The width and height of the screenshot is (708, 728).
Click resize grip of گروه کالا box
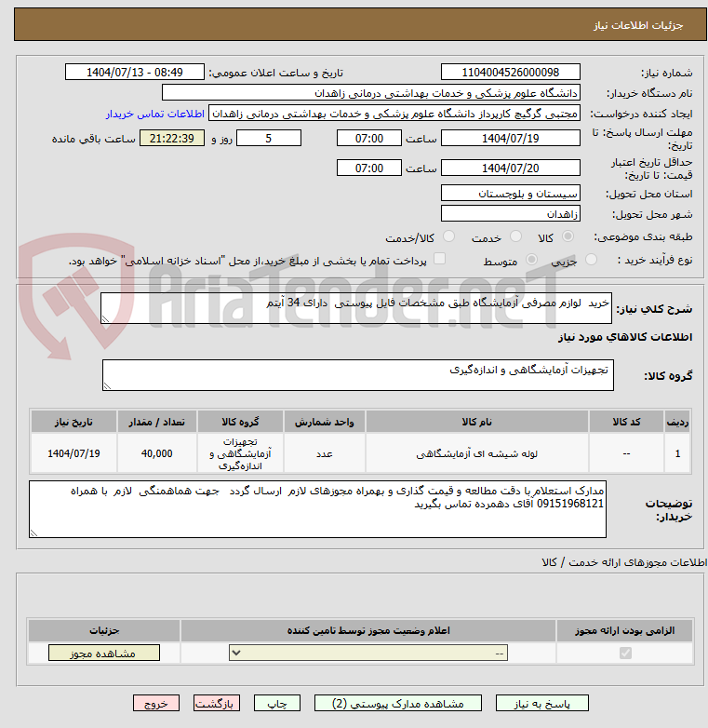107,385
